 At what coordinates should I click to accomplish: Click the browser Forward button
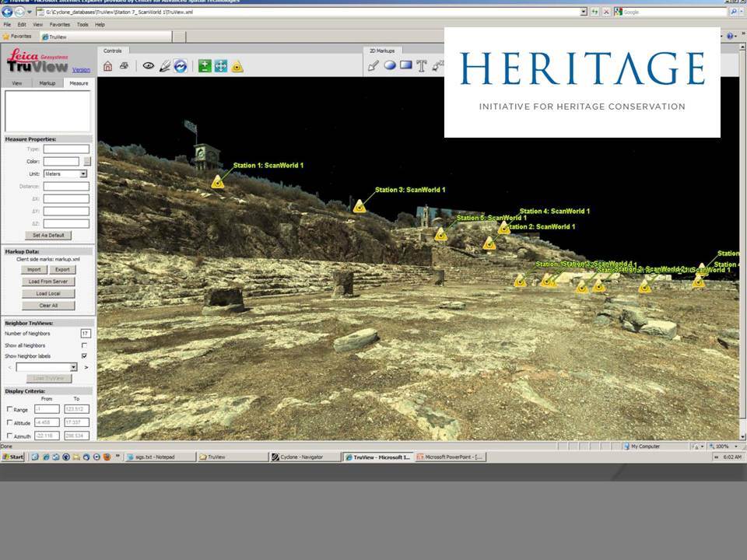click(19, 12)
